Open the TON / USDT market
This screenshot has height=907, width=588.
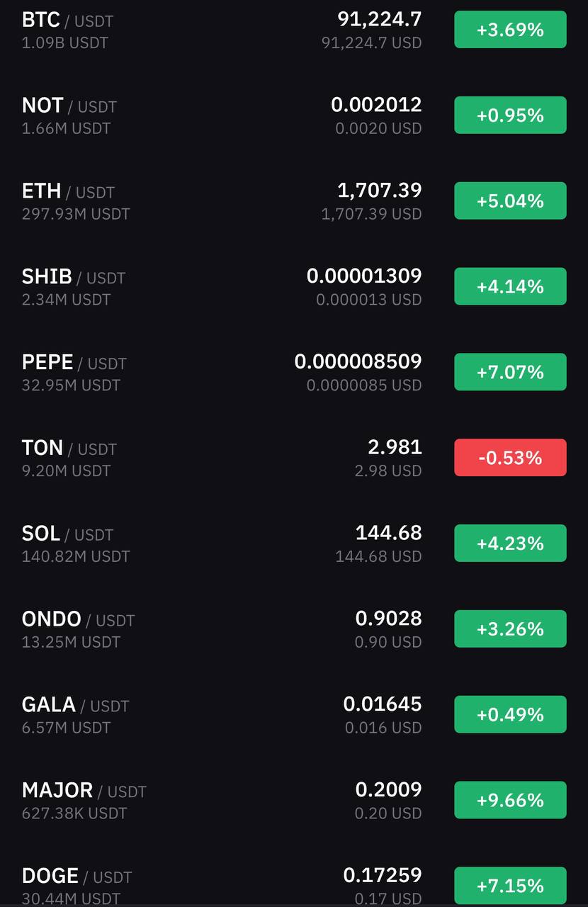pos(294,458)
